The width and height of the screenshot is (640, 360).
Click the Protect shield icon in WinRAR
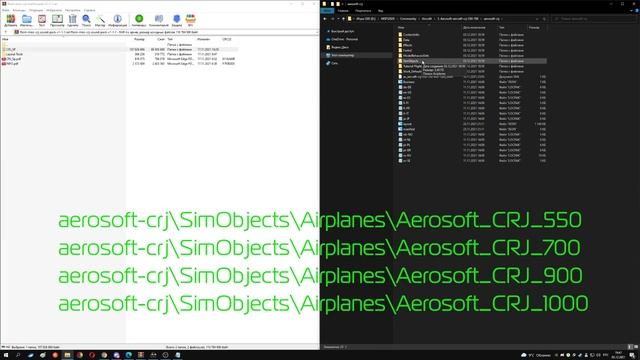[177, 20]
